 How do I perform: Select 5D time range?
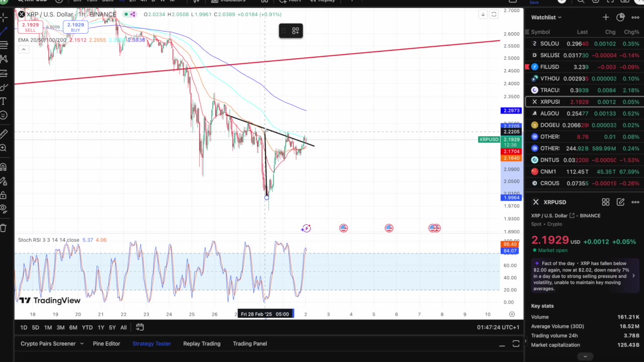point(35,327)
